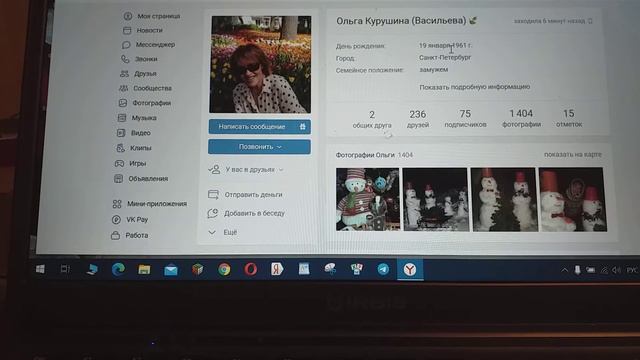Click the Работа briefcase icon
This screenshot has height=360, width=640.
click(116, 236)
